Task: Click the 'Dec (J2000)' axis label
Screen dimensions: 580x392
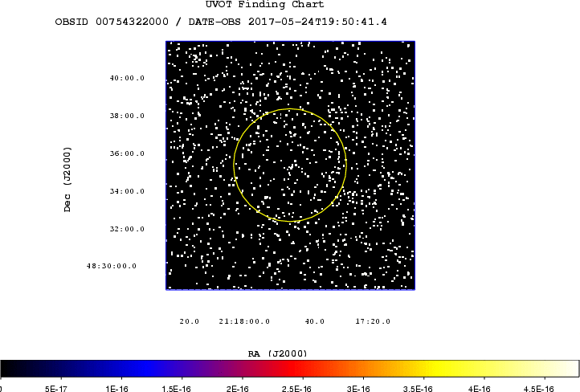Action: click(x=67, y=179)
